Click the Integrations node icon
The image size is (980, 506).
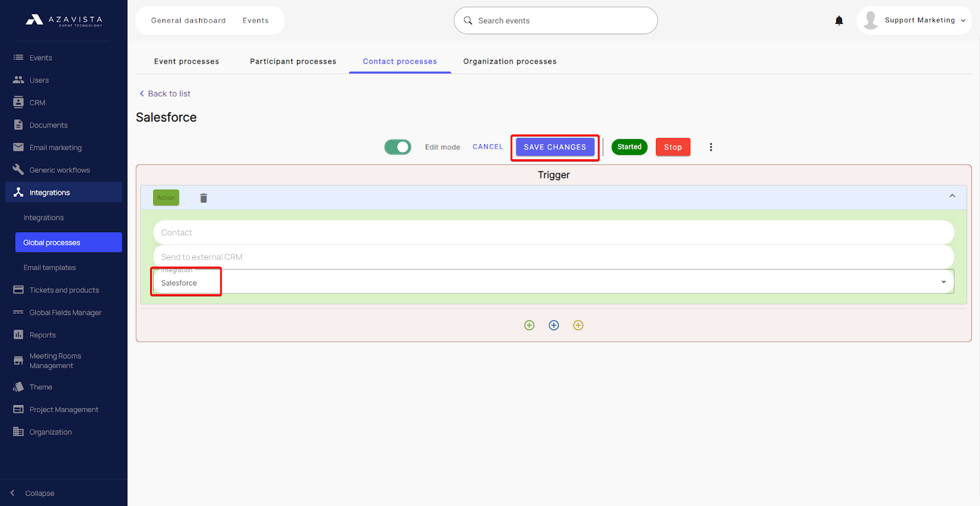click(x=18, y=192)
